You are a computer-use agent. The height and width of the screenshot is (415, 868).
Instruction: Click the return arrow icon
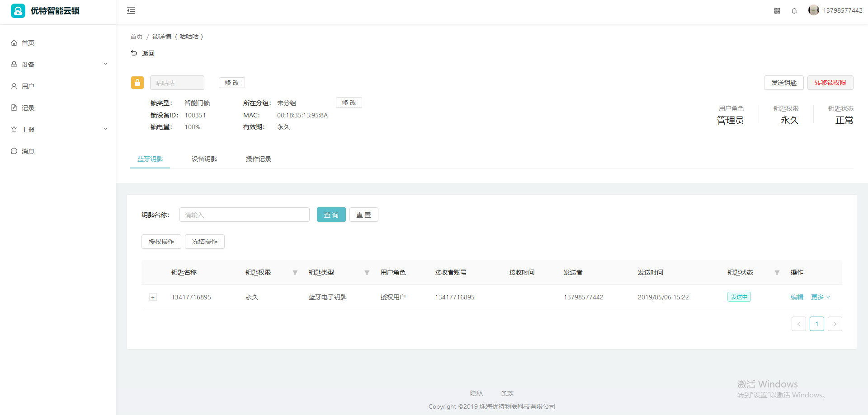pyautogui.click(x=134, y=53)
